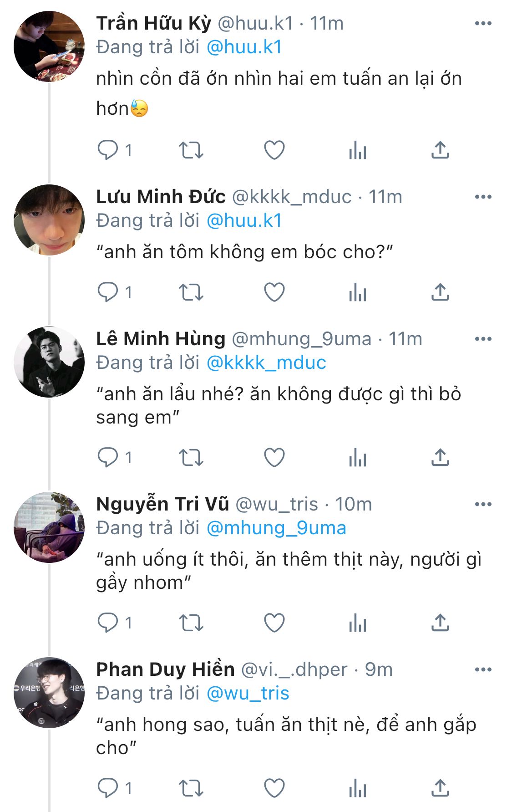This screenshot has height=812, width=512.
Task: Share Trần Hữu Kỳ's tweet
Action: click(440, 150)
